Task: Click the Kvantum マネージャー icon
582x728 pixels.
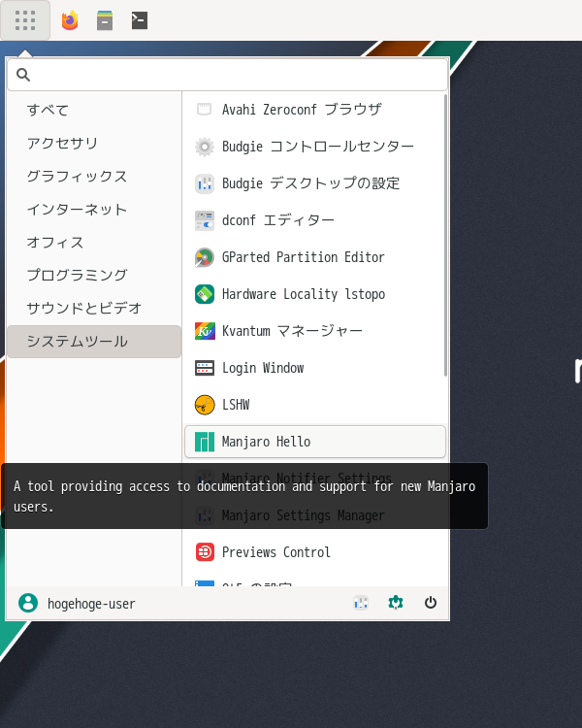Action: pyautogui.click(x=205, y=331)
